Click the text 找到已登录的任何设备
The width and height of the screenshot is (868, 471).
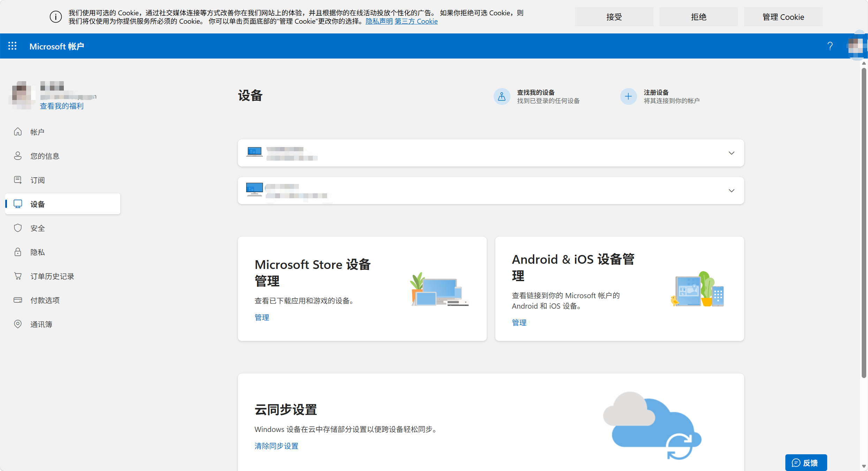tap(548, 101)
